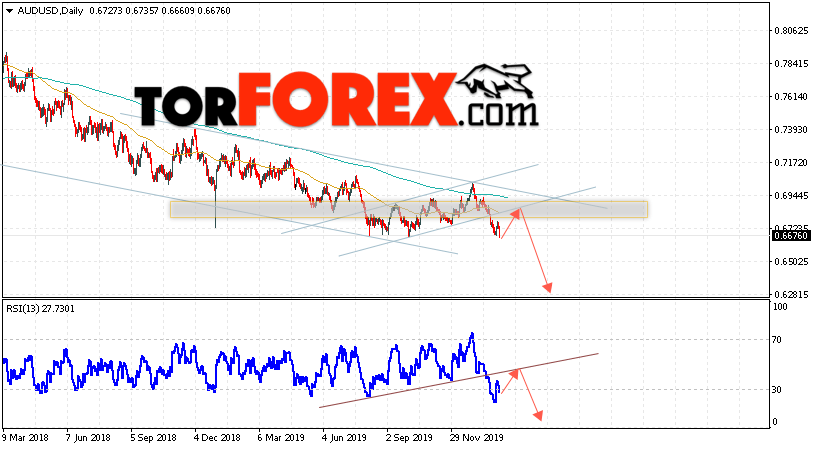Click the RSI(13) 27.7301 indicator label
This screenshot has width=815, height=449.
tap(41, 309)
